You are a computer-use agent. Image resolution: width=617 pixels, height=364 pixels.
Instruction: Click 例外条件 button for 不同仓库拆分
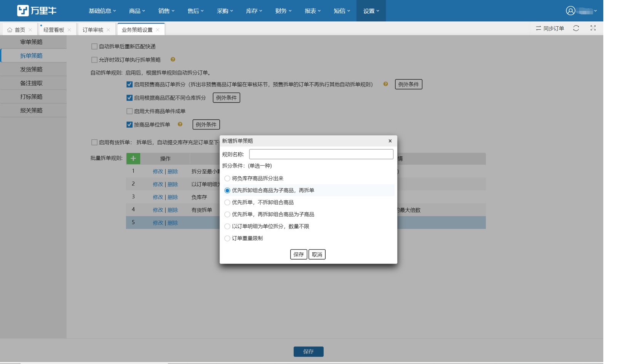(226, 98)
